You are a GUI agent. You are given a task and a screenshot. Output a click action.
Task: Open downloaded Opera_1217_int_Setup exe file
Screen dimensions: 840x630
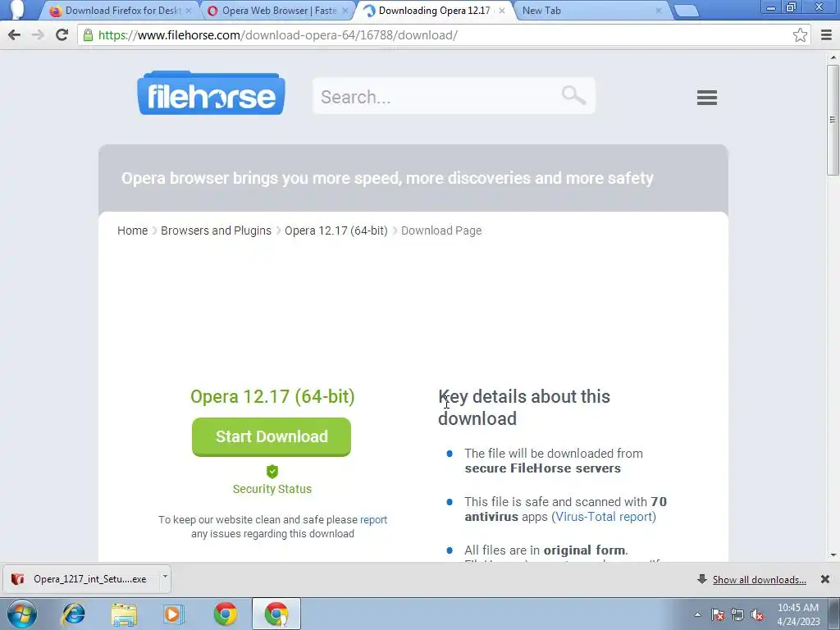tap(80, 579)
